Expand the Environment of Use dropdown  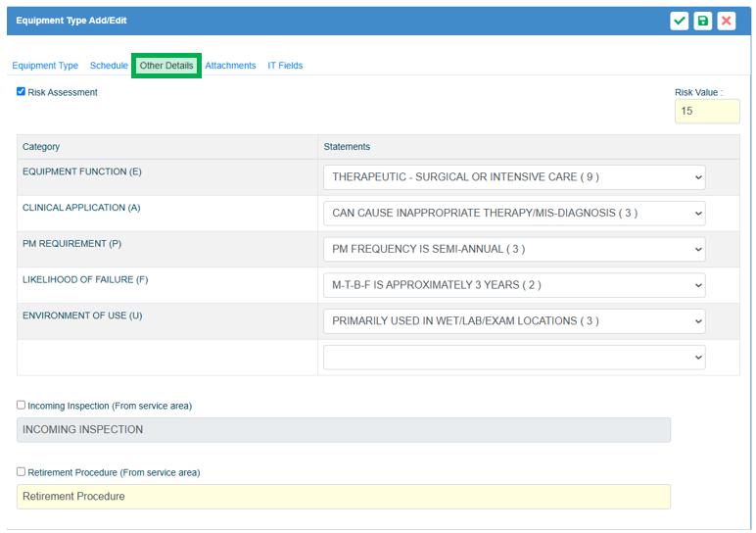point(514,320)
